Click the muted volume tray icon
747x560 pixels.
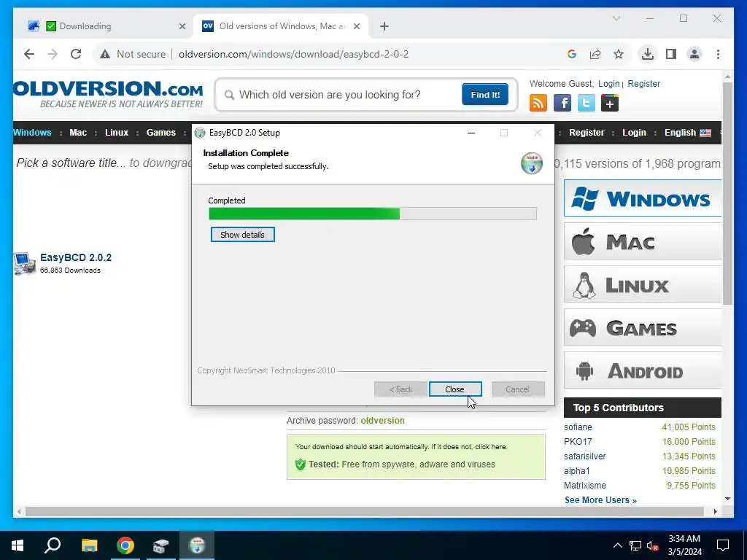click(x=653, y=545)
